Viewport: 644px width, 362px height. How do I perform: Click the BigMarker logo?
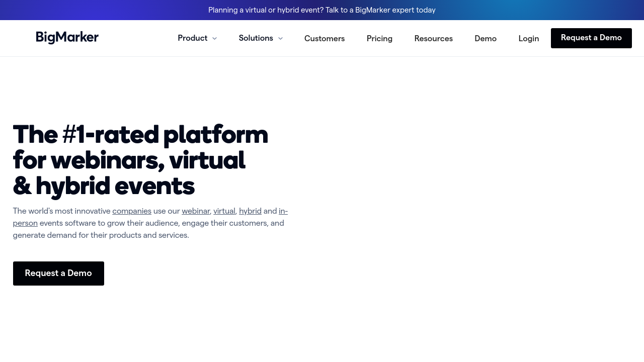point(67,38)
